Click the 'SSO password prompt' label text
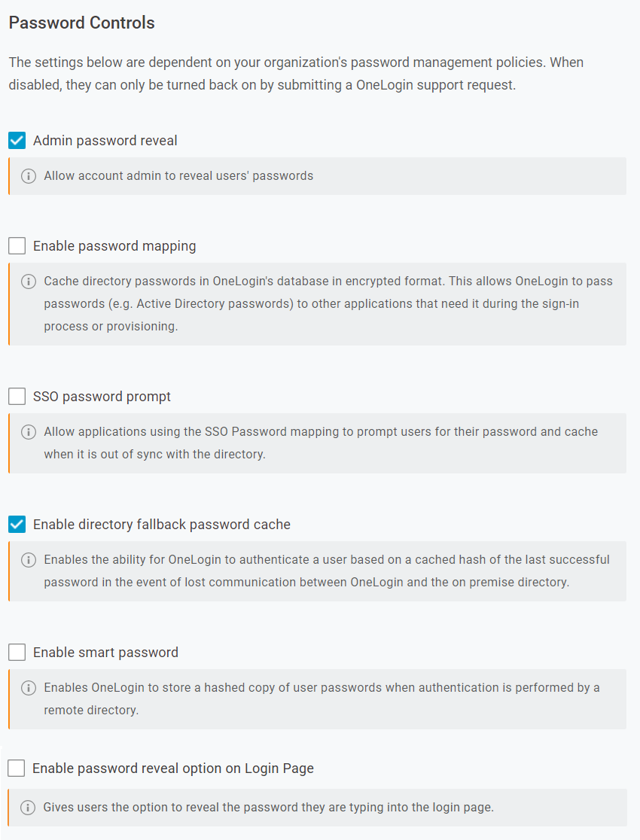 [102, 397]
